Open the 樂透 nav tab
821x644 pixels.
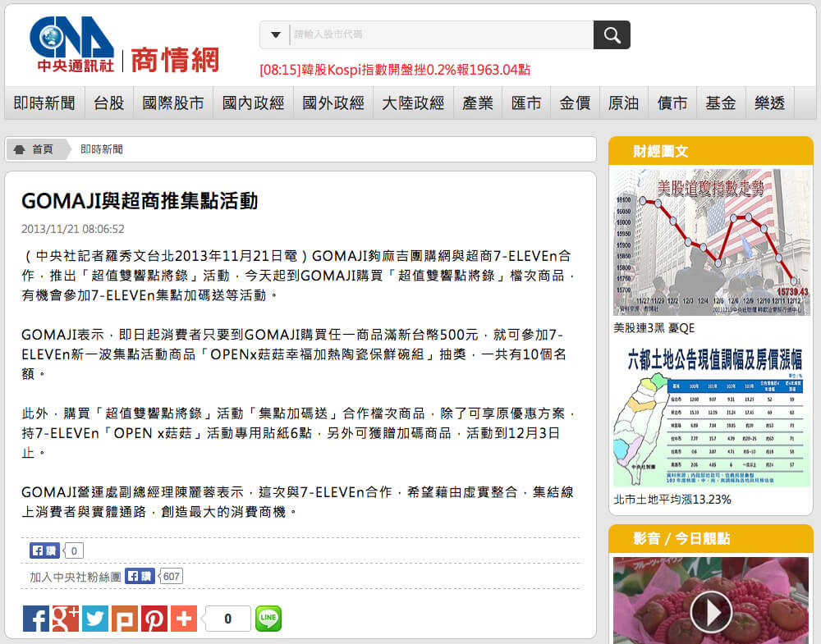coord(770,103)
